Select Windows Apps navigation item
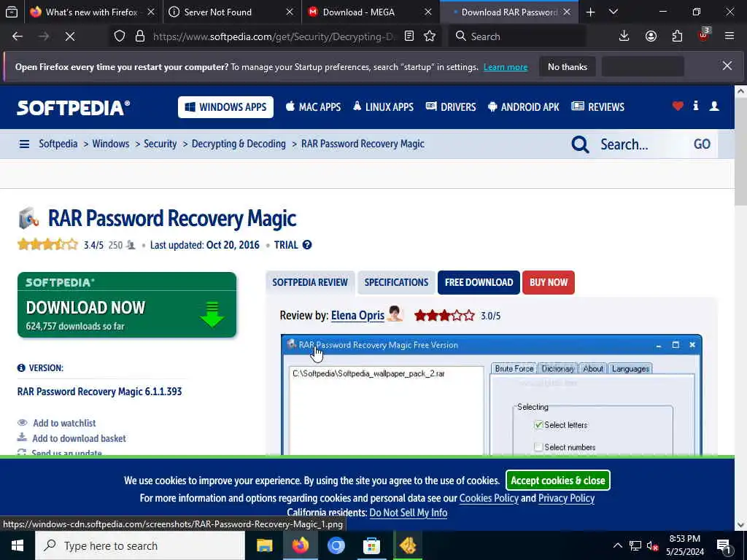747x560 pixels. 226,107
